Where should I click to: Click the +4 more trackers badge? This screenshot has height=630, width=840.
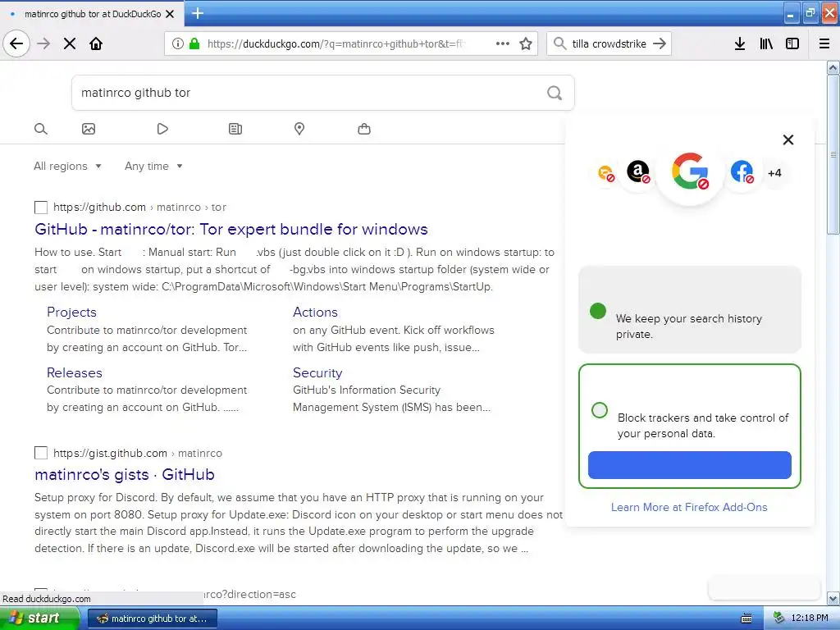click(x=774, y=173)
